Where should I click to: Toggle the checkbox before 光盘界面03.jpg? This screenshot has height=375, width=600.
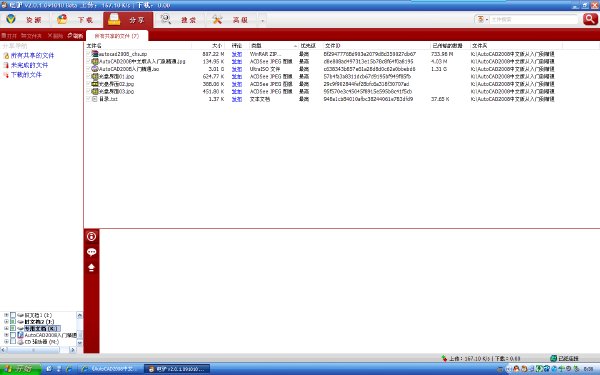(x=89, y=91)
